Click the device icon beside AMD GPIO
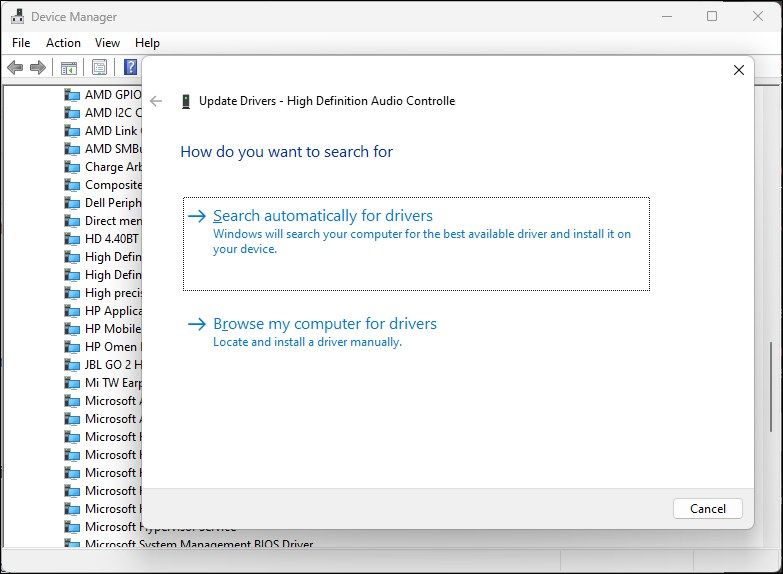783x574 pixels. coord(72,95)
